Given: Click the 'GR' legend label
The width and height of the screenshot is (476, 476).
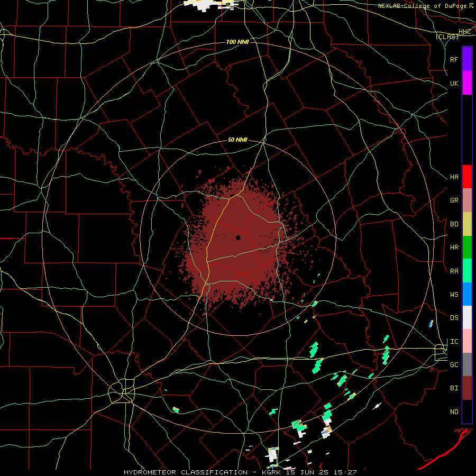Looking at the screenshot, I should pyautogui.click(x=454, y=200).
